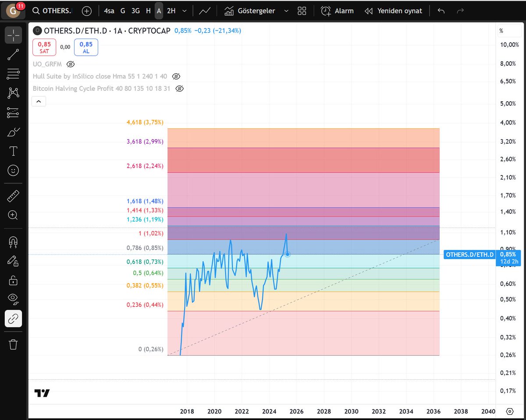The height and width of the screenshot is (420, 526).
Task: Toggle the drawing sync link icon
Action: [13, 319]
